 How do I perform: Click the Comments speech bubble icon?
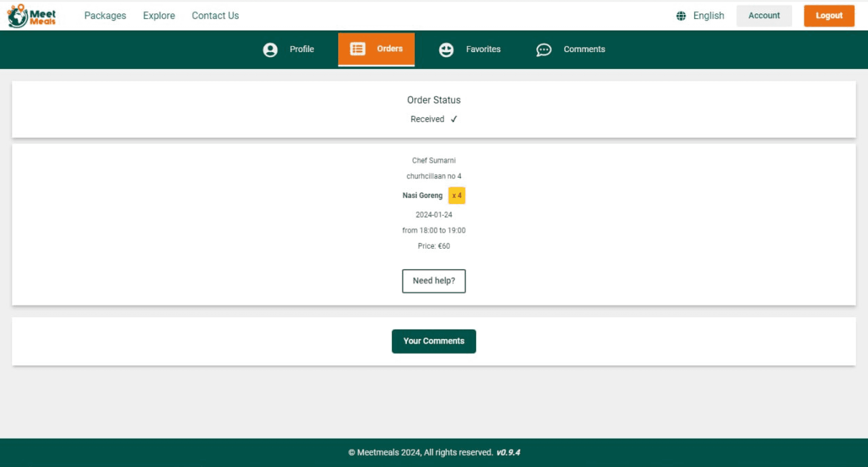(x=543, y=50)
